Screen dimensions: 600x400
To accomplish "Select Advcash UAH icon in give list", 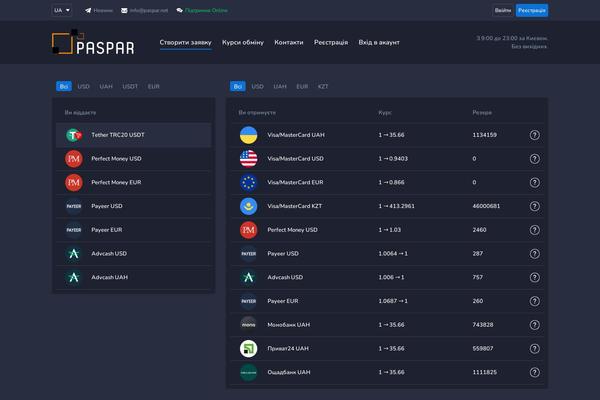I will [74, 278].
